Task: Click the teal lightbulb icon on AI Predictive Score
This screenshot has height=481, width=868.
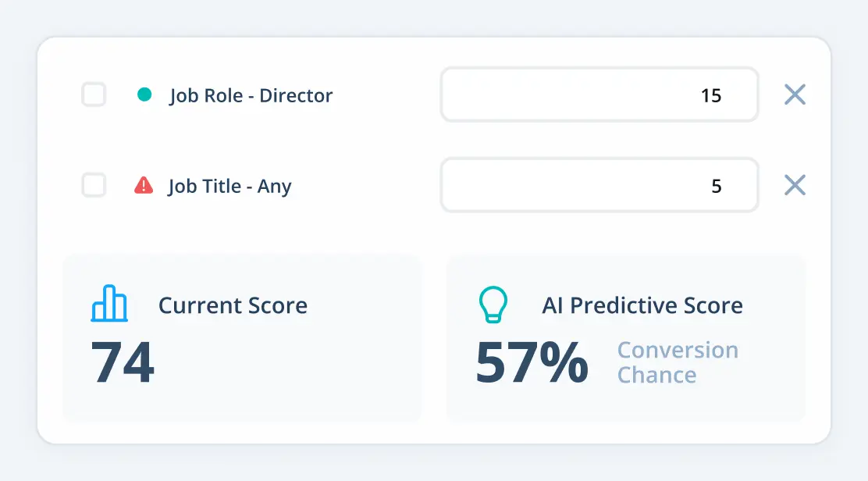Action: (494, 305)
